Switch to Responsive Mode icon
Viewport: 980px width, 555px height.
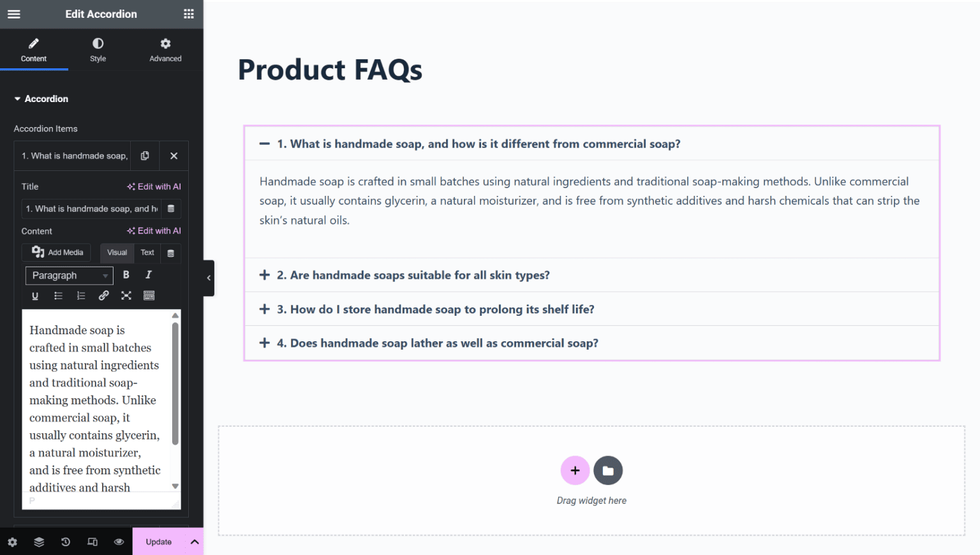pos(92,542)
